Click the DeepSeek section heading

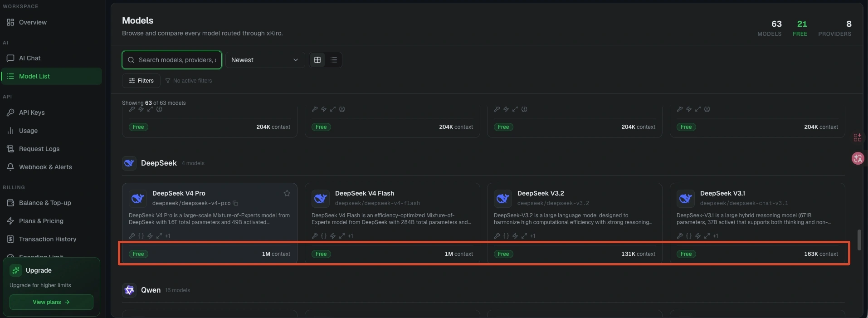[159, 163]
